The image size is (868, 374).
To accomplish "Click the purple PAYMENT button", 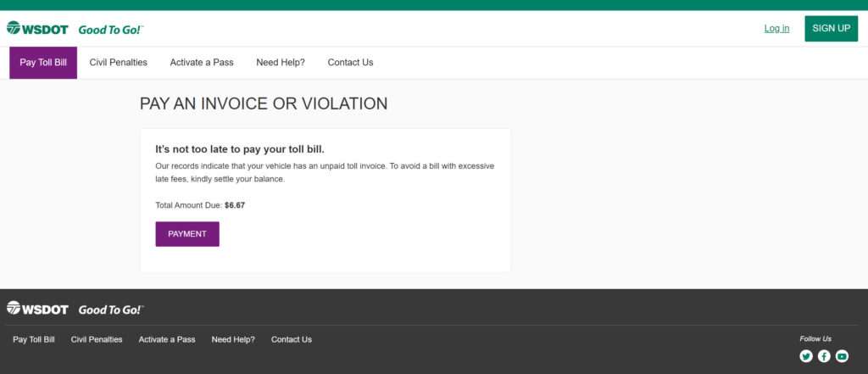I will point(187,234).
